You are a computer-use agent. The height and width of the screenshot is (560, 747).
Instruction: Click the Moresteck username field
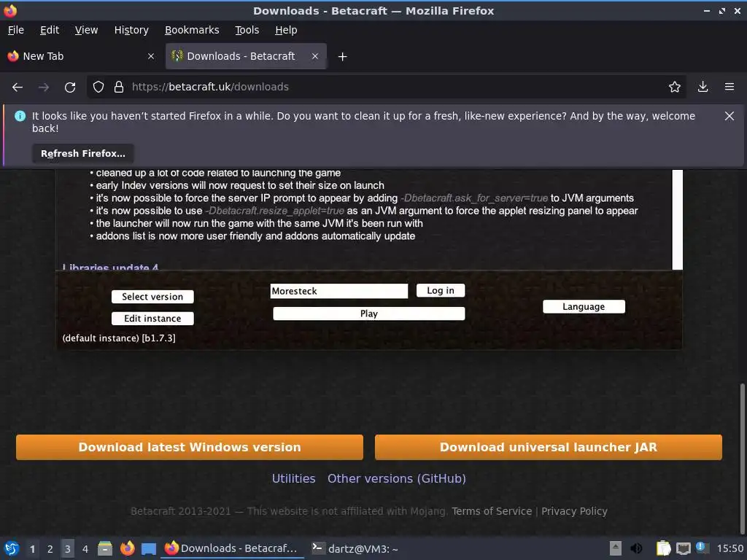339,291
